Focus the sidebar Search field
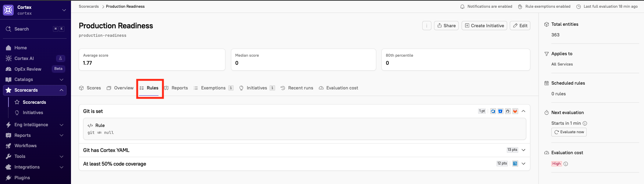This screenshot has width=644, height=184. click(35, 29)
